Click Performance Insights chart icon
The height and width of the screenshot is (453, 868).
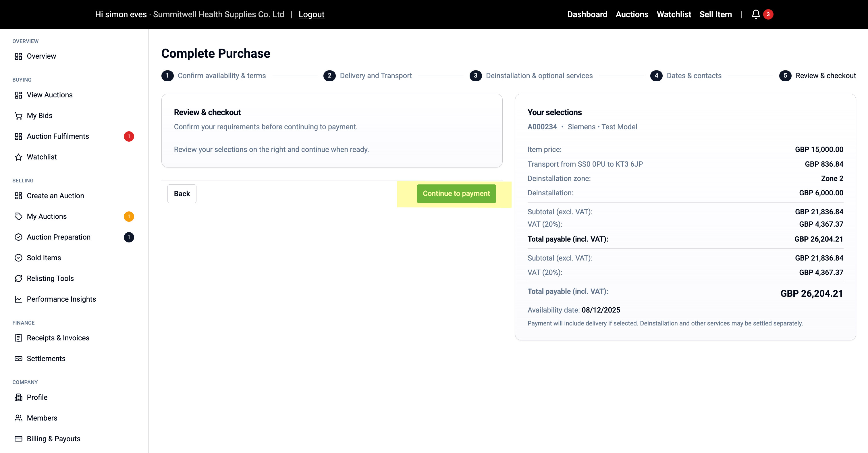click(x=19, y=299)
